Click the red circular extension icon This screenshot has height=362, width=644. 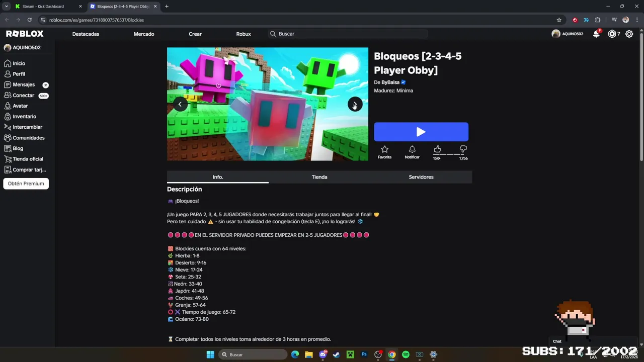575,20
